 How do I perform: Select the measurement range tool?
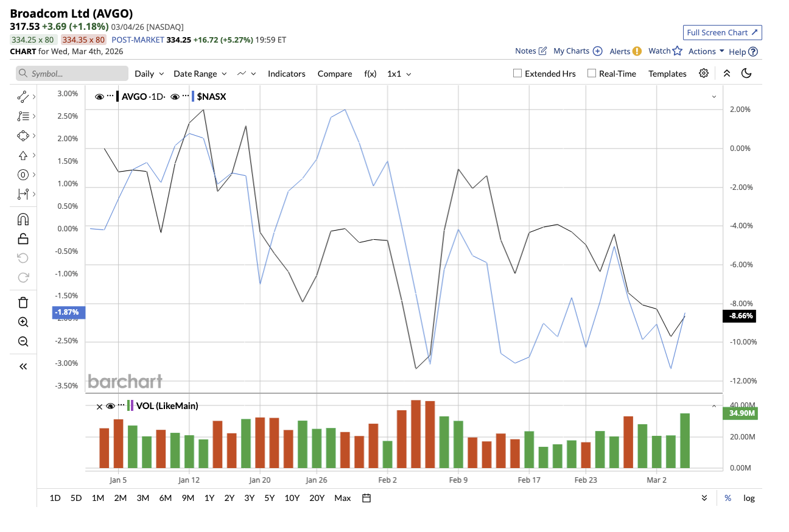pos(23,194)
